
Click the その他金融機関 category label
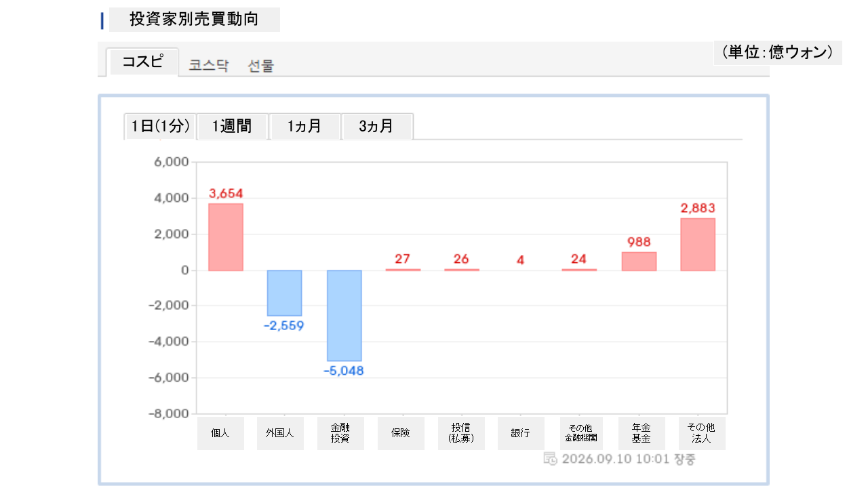tap(581, 433)
